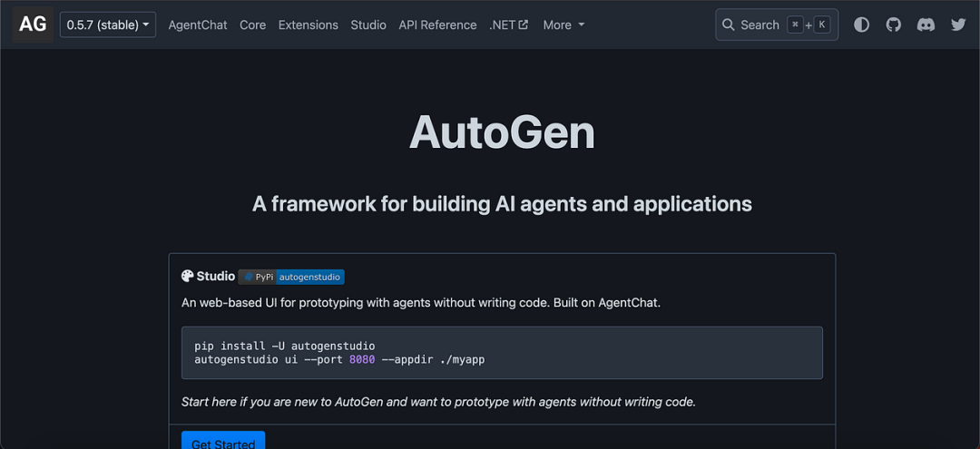This screenshot has height=449, width=980.
Task: Open the Extensions nav item
Action: tap(309, 25)
